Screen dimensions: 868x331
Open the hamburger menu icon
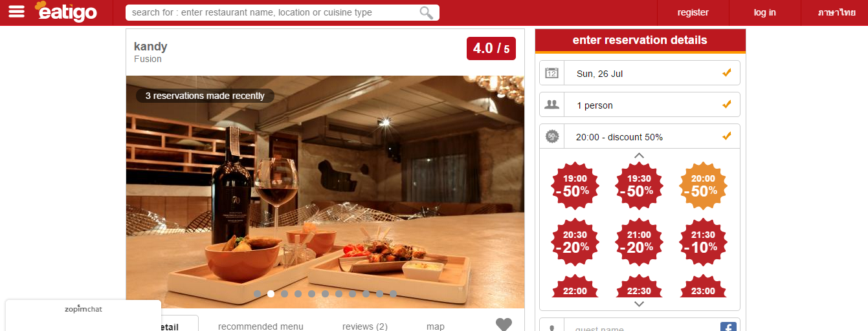point(17,12)
